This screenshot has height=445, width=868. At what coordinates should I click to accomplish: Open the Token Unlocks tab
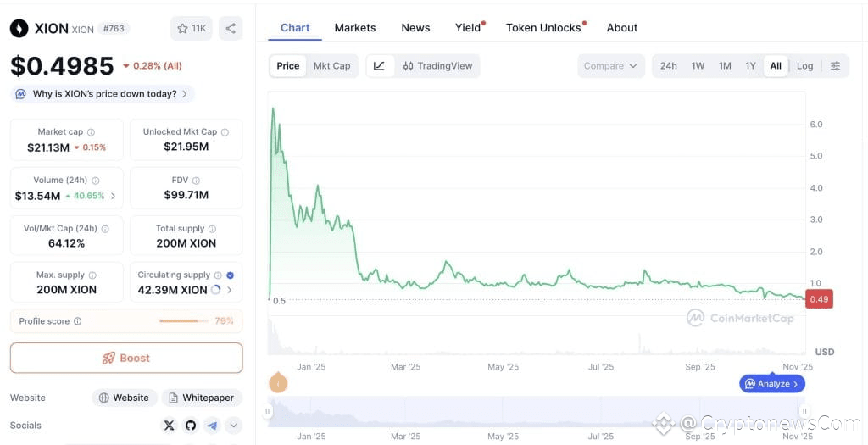pos(543,28)
